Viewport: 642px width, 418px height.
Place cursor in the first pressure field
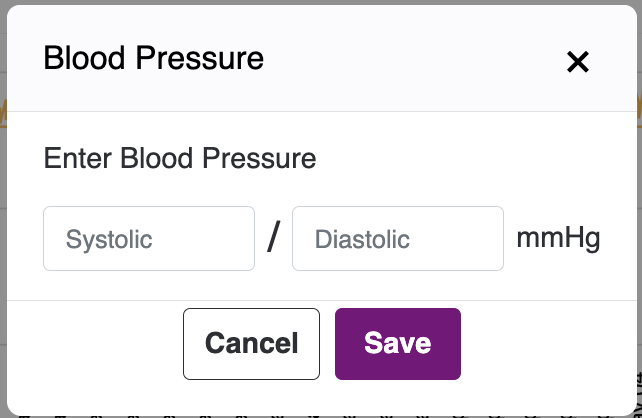(x=149, y=239)
